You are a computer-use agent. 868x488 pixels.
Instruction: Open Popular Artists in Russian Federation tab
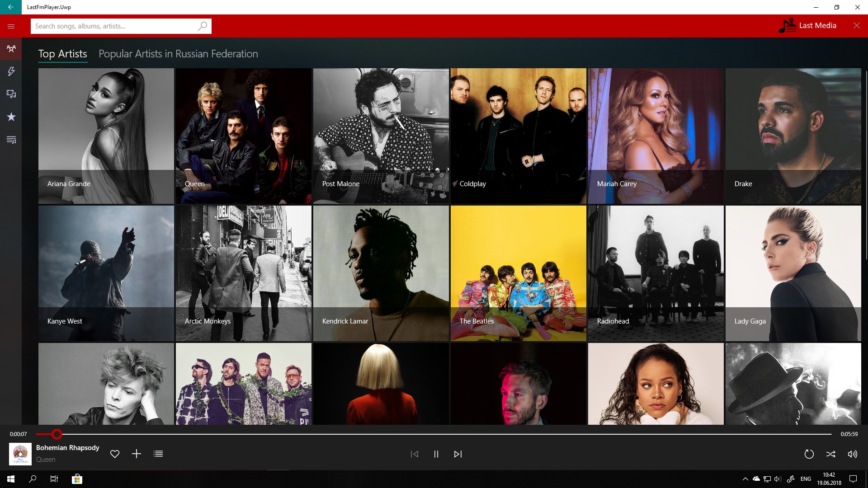[x=178, y=54]
